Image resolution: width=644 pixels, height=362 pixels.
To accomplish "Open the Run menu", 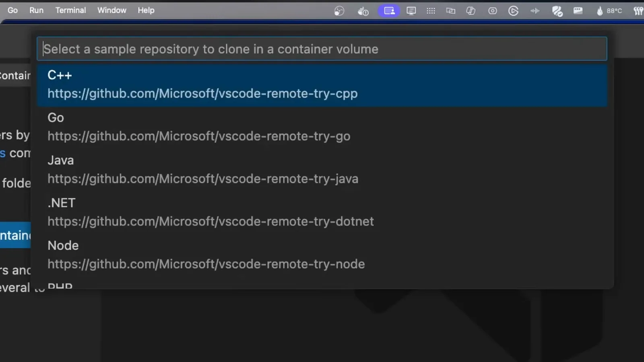I will (x=36, y=10).
